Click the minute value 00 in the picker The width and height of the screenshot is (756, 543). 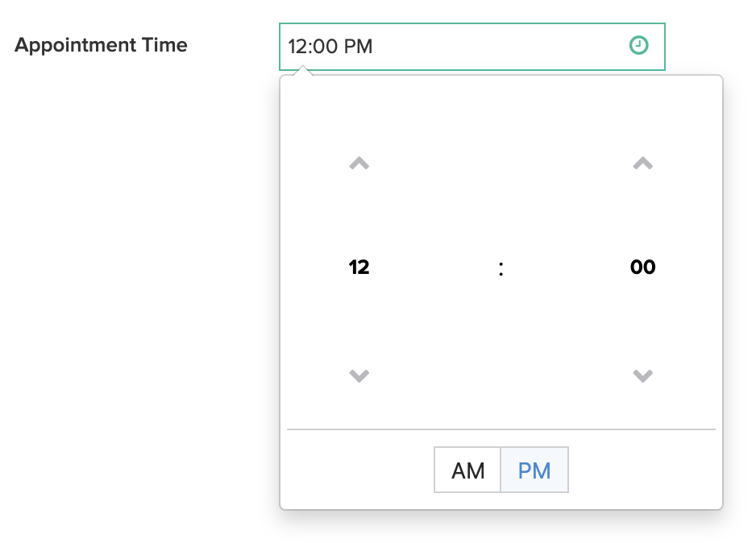(642, 267)
